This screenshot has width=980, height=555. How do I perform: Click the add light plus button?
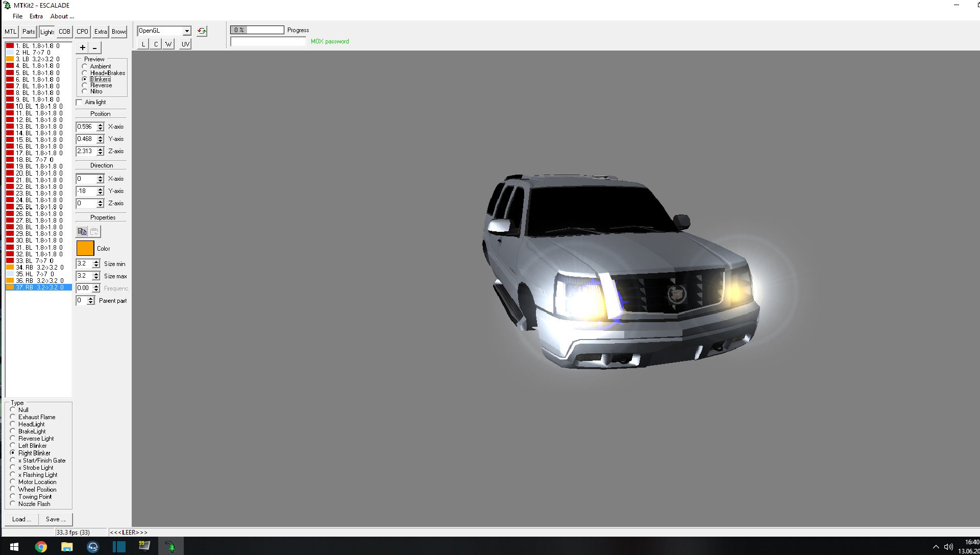pos(82,47)
